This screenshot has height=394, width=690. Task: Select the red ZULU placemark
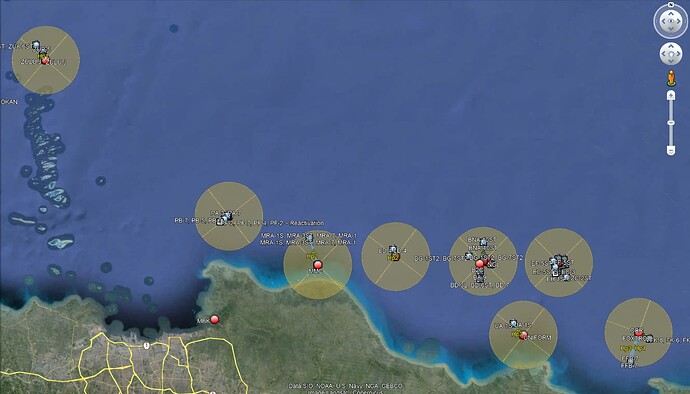point(45,61)
